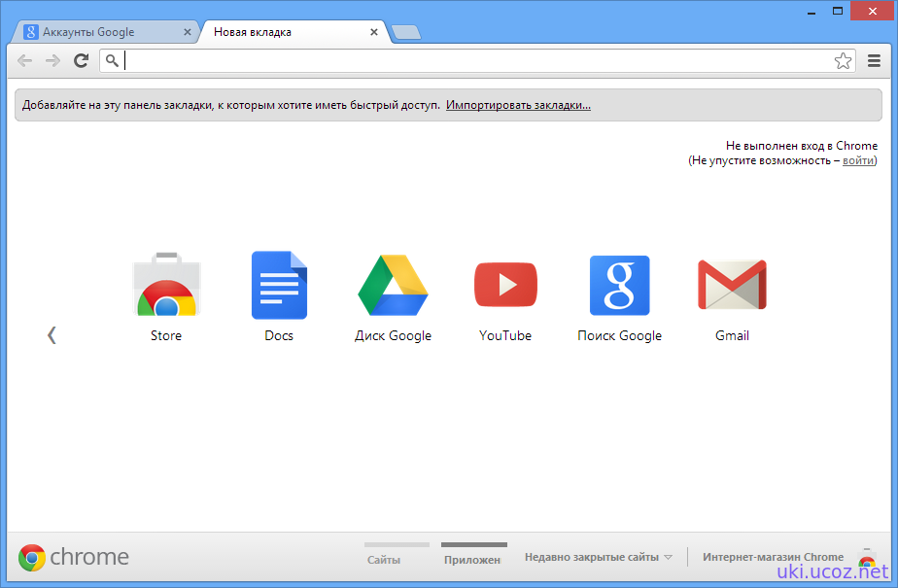Click the web store icon in footer corner
The width and height of the screenshot is (898, 588).
click(x=867, y=559)
